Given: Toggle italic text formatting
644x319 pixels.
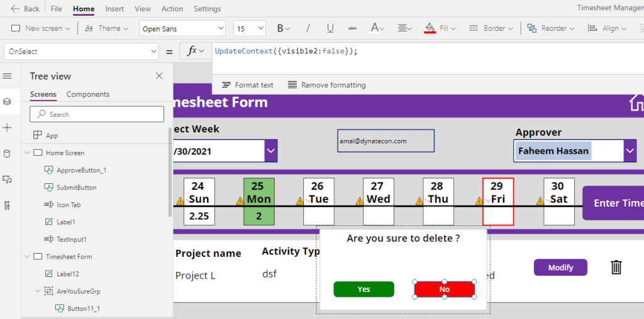Looking at the screenshot, I should [308, 28].
